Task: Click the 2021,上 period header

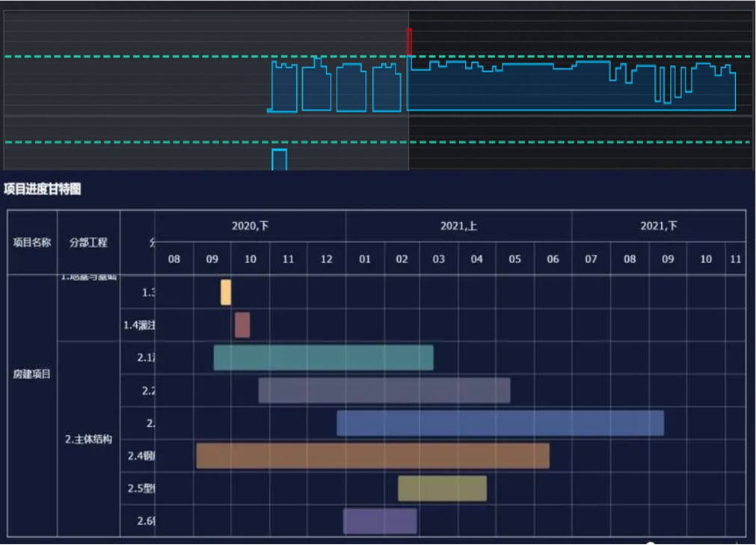Action: coord(458,226)
